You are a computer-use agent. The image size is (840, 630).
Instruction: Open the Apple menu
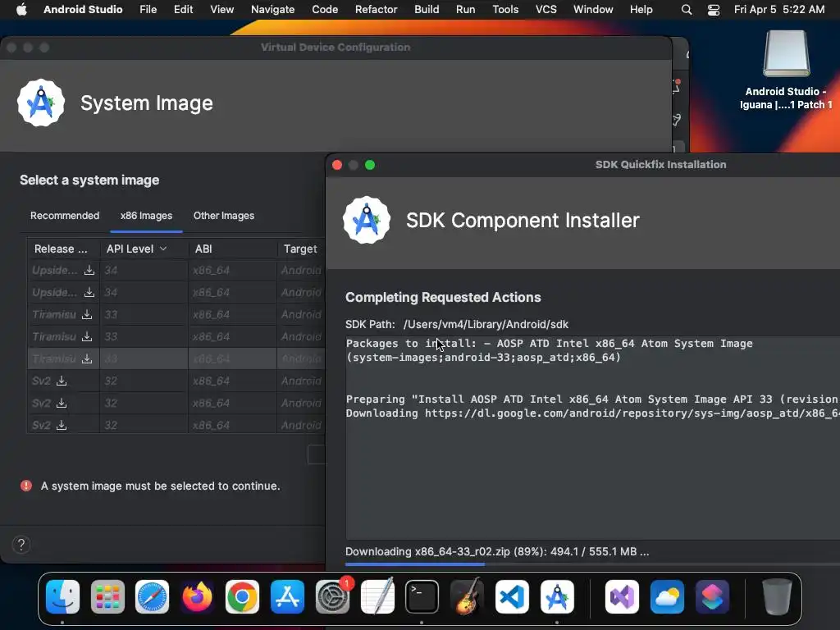coord(21,9)
